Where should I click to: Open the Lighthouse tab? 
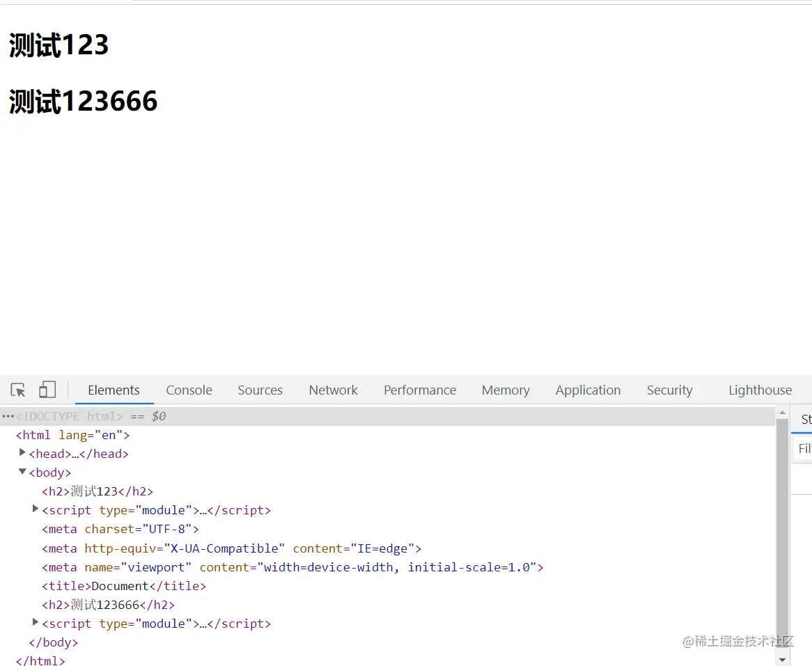(760, 390)
